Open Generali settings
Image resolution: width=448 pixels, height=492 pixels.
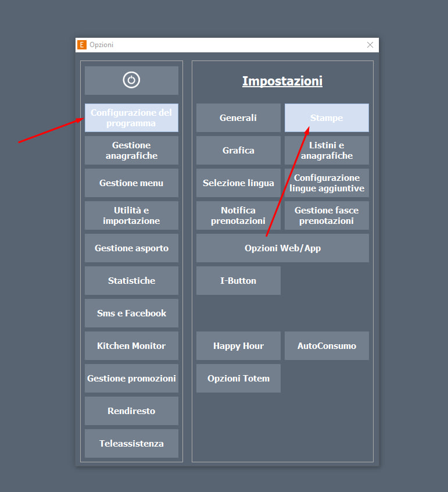[238, 118]
